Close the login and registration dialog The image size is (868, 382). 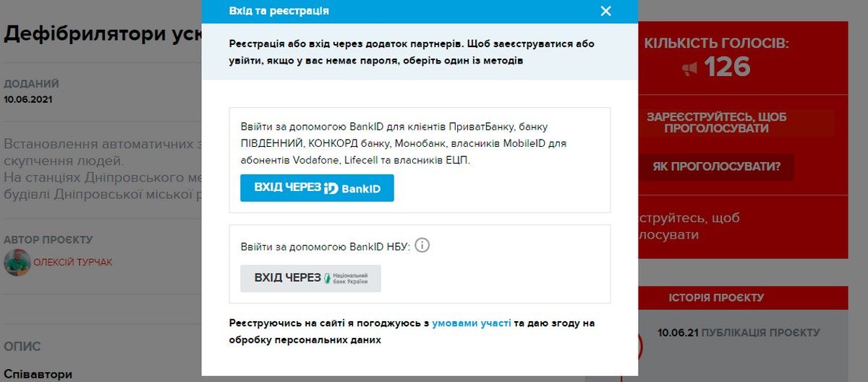606,11
